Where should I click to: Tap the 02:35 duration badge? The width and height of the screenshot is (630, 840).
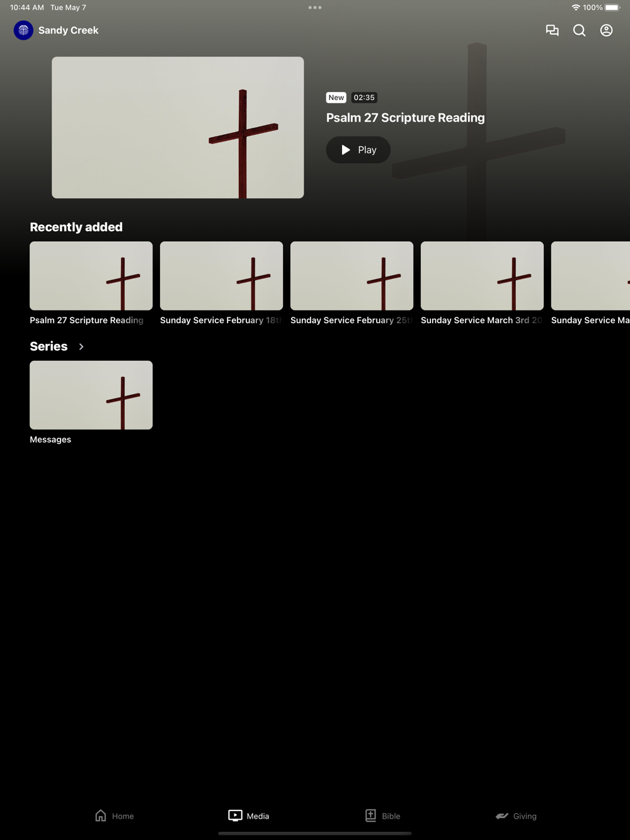[x=364, y=98]
